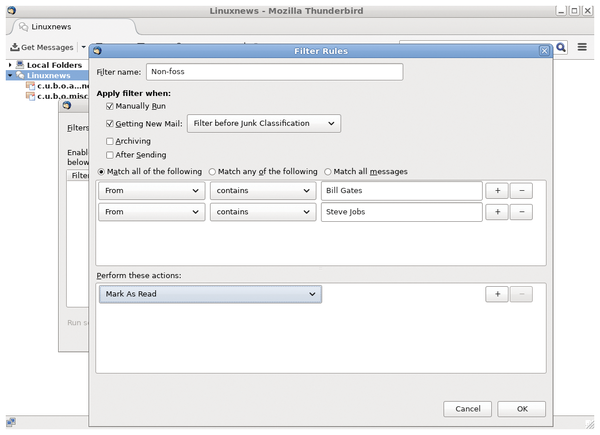600x435 pixels.
Task: Open the Mark As Read action dropdown
Action: click(x=210, y=294)
